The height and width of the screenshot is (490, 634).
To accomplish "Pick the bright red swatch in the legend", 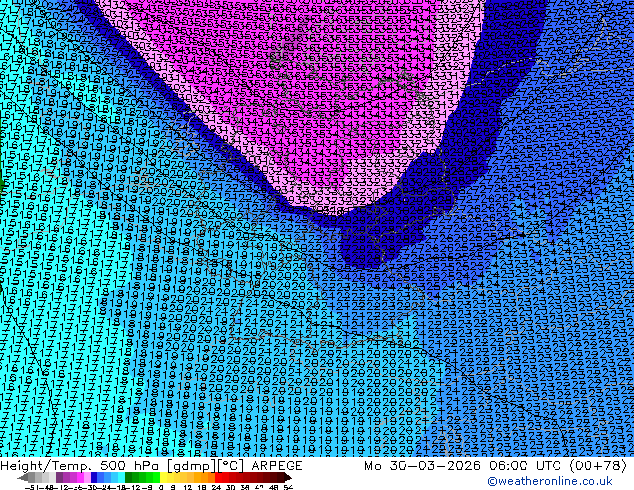I will pos(218,477).
